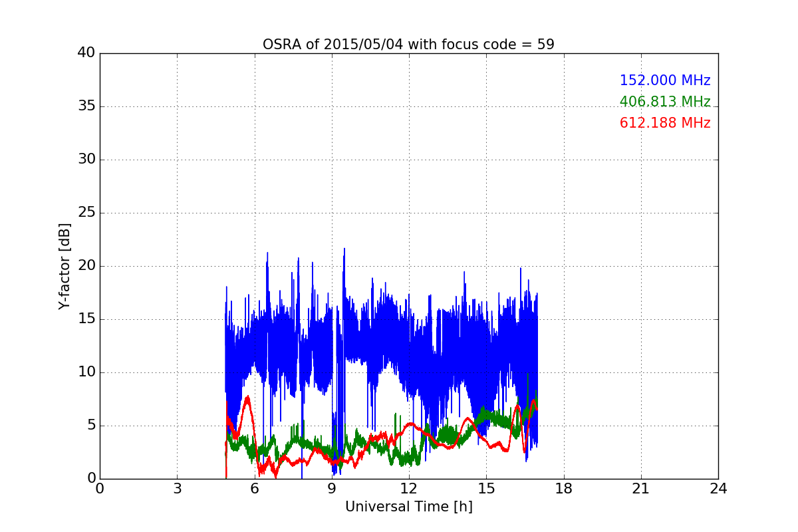The image size is (798, 532).
Task: Click the y-axis tick label 20
Action: coord(86,266)
